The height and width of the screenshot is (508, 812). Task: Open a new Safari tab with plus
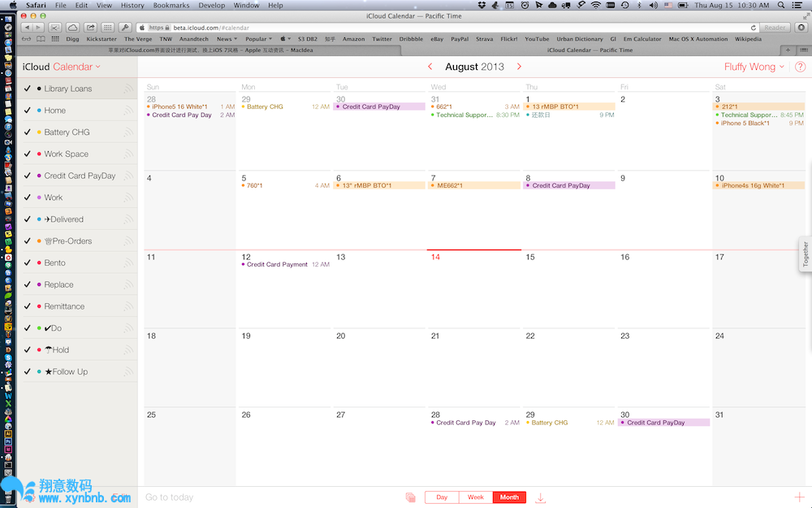coord(788,50)
